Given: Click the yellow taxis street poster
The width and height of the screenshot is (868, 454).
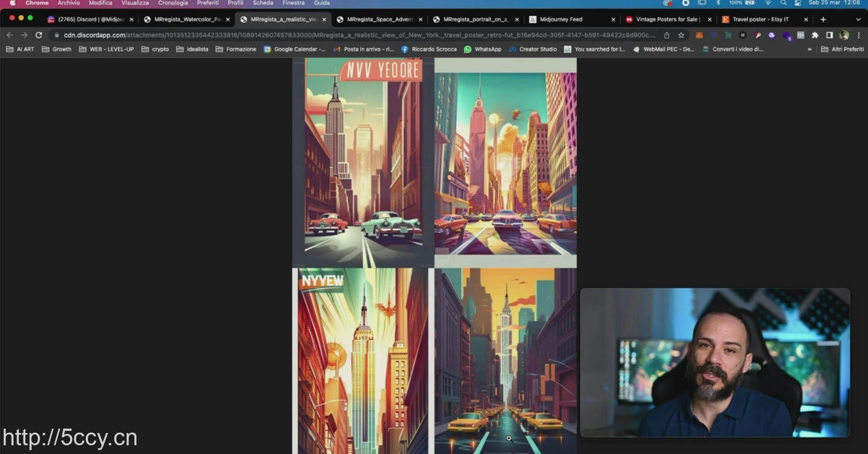Looking at the screenshot, I should click(x=506, y=361).
